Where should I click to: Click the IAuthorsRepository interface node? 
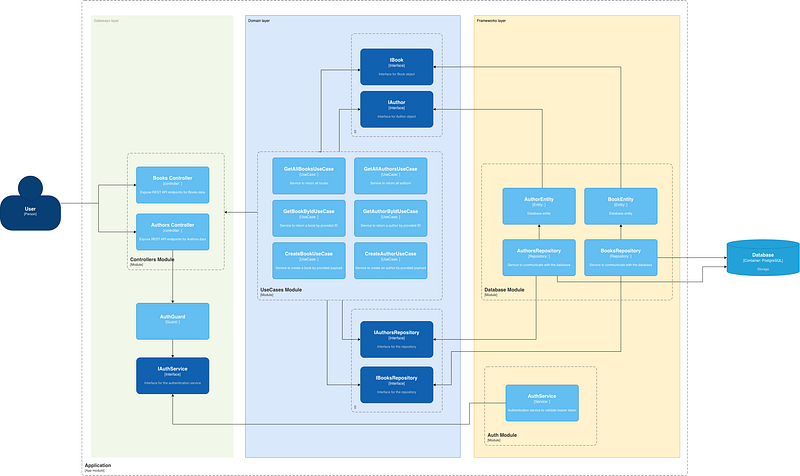pos(396,339)
